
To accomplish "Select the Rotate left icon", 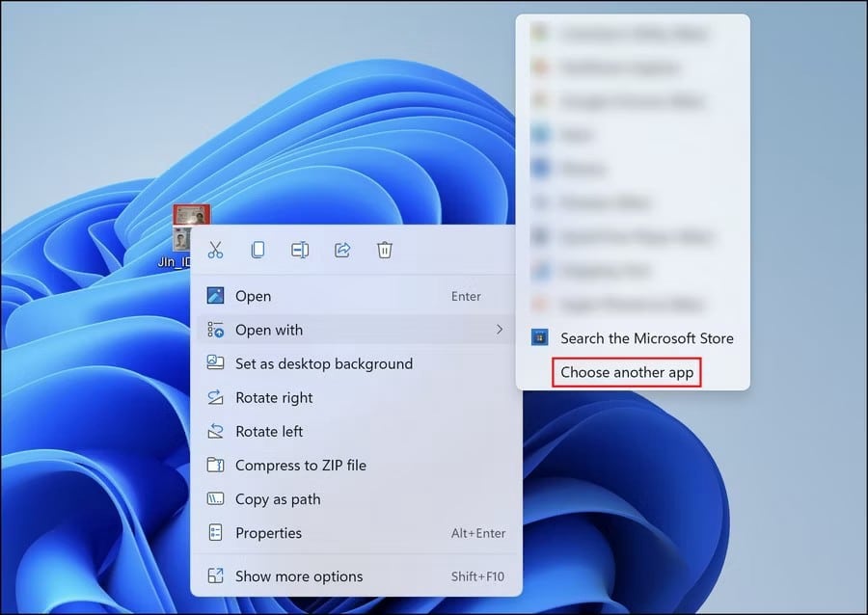I will click(214, 431).
